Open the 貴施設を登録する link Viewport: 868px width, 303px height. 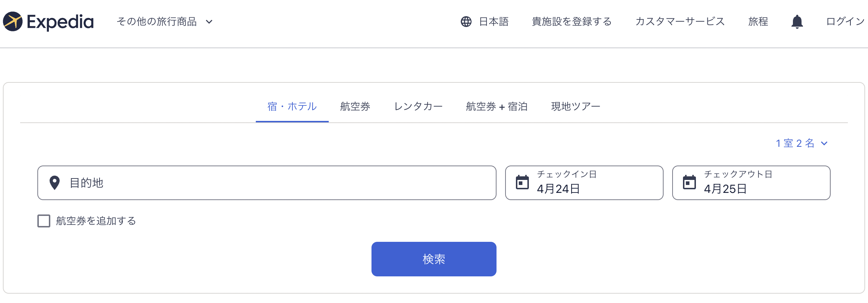click(572, 22)
